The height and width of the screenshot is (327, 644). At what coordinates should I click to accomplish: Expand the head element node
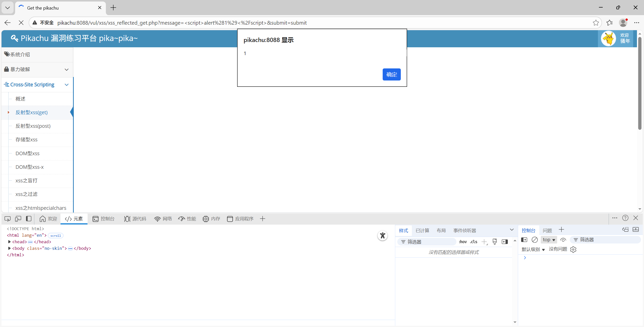click(9, 242)
